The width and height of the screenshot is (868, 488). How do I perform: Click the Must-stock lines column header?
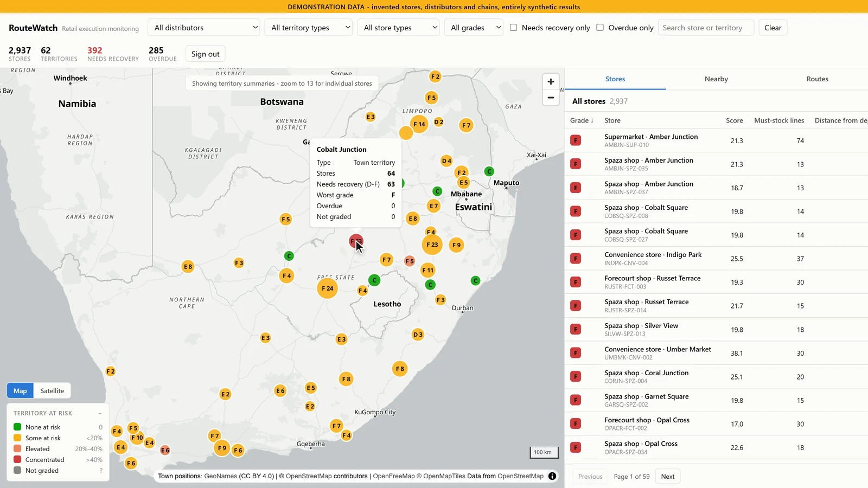pos(779,120)
